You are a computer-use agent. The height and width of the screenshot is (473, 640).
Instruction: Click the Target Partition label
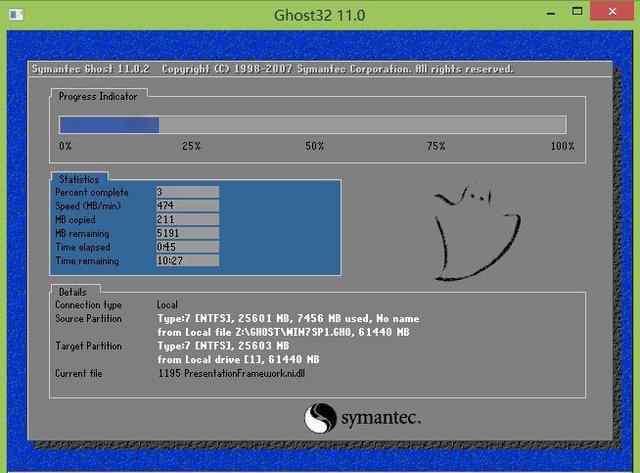[x=88, y=346]
